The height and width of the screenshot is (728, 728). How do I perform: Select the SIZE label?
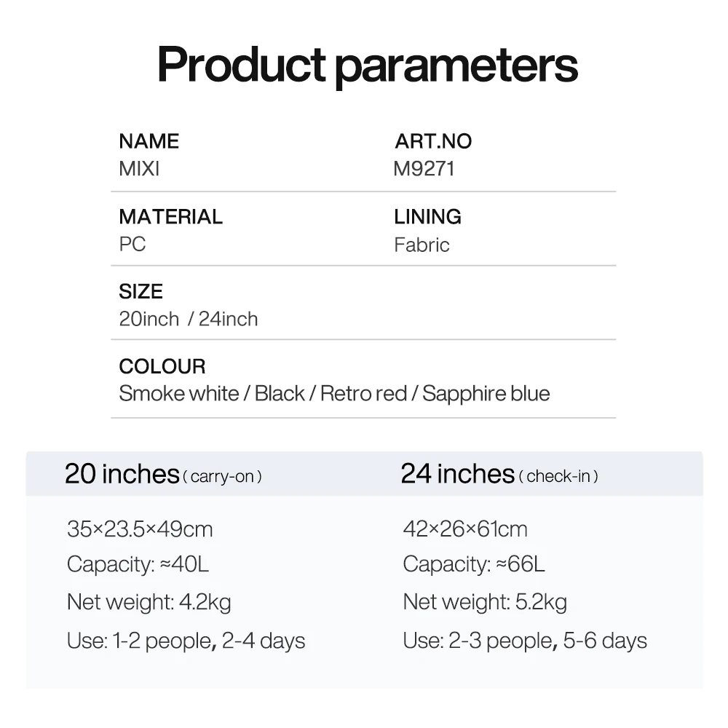[141, 291]
